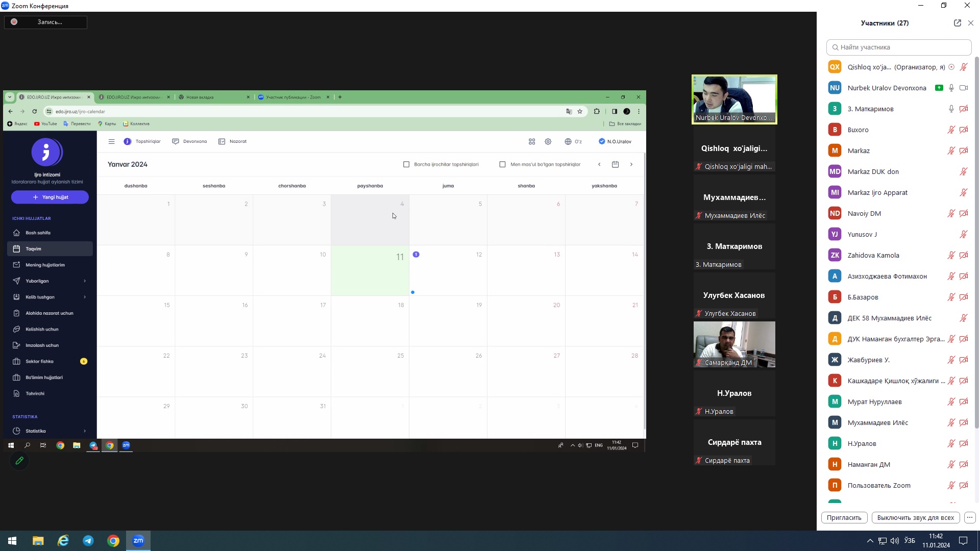Click the blue event badge on January 12
This screenshot has height=551, width=980.
point(416,255)
